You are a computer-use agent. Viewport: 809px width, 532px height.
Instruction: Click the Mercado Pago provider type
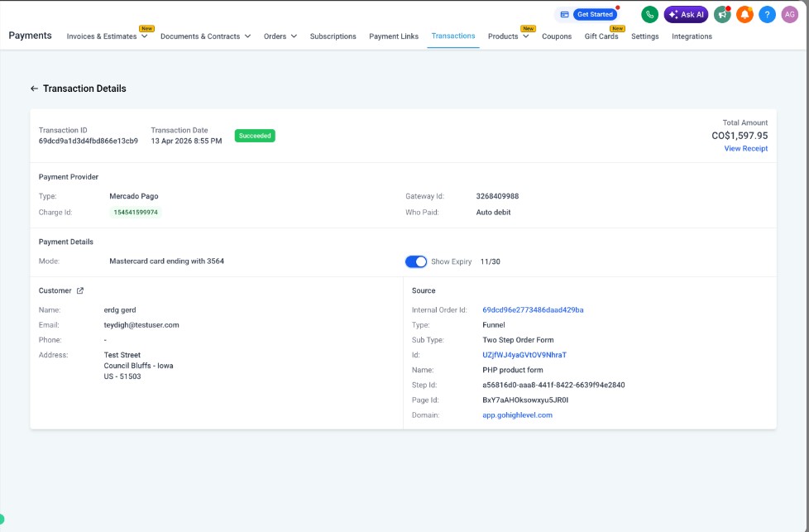(x=134, y=196)
